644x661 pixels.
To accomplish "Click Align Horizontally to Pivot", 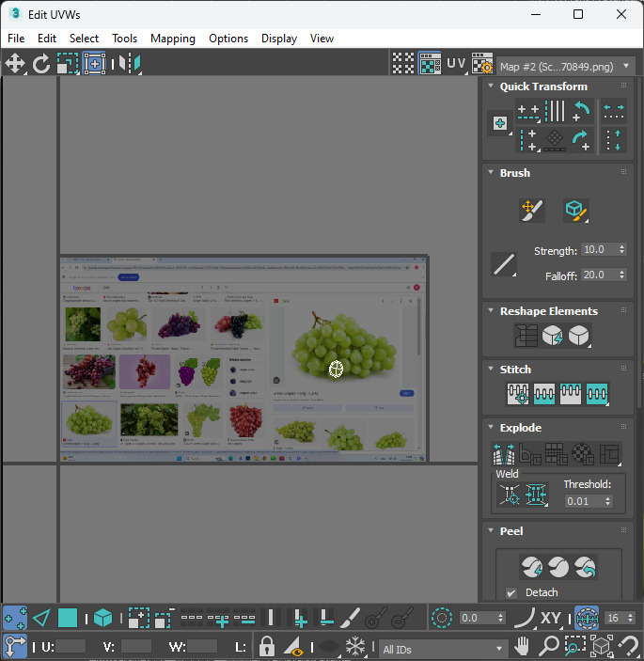I will click(528, 112).
